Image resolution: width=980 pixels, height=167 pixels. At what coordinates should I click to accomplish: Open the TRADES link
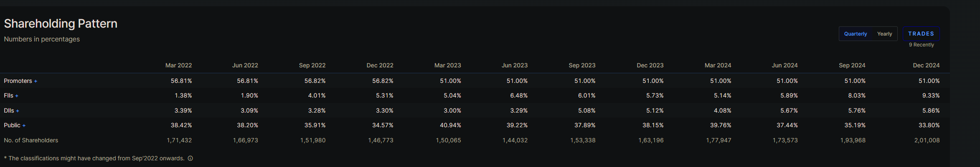click(x=921, y=33)
